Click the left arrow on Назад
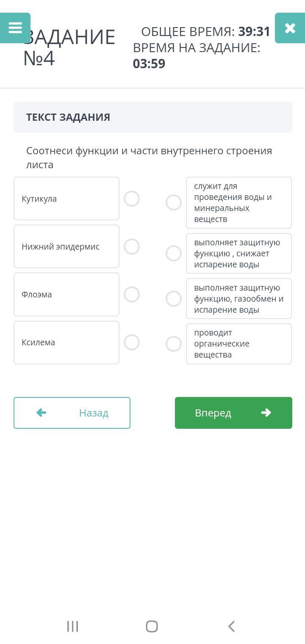Viewport: 305px width, 644px height. [42, 413]
